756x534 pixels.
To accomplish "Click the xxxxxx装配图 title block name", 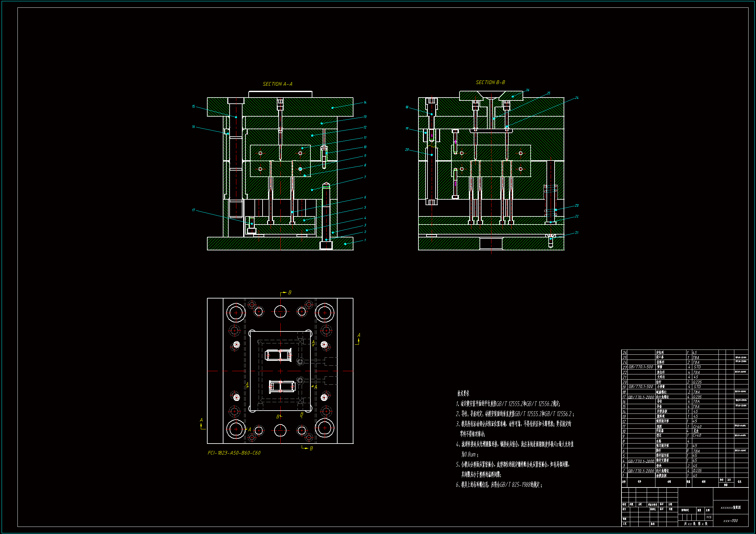I will tap(730, 508).
